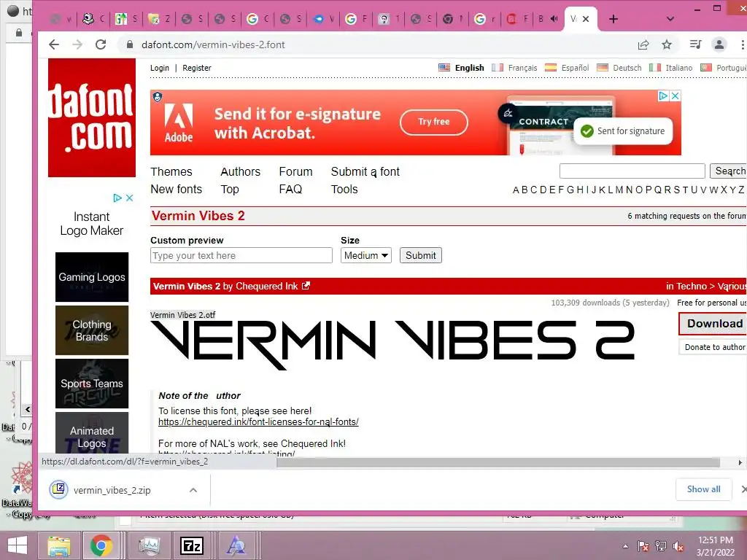Click the Login link
The width and height of the screenshot is (747, 560).
(160, 68)
